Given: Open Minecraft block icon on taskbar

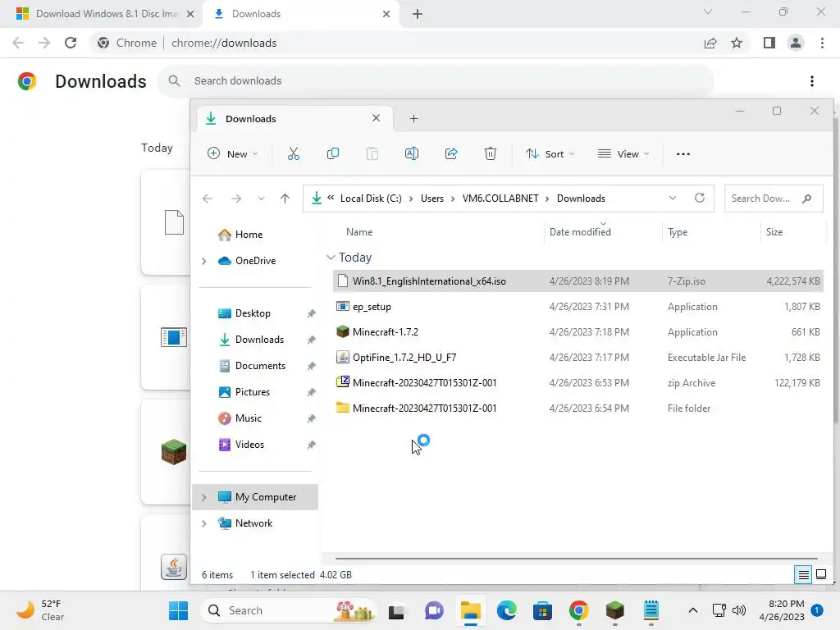Looking at the screenshot, I should coord(615,610).
